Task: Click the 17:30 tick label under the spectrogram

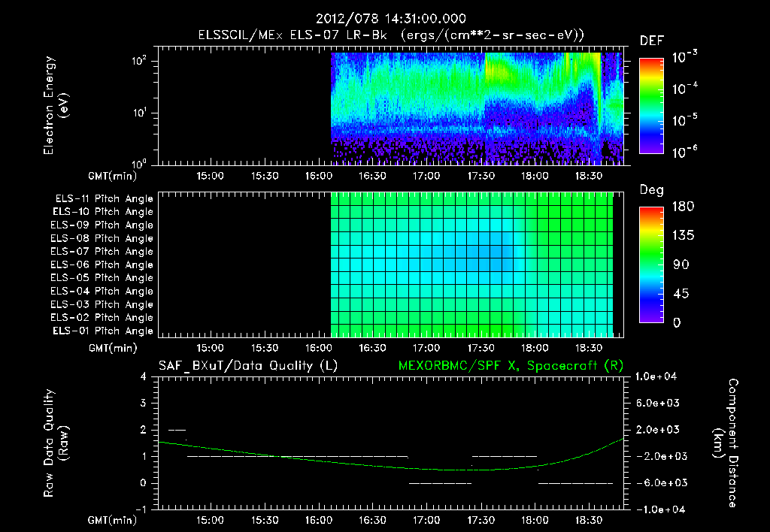Action: pyautogui.click(x=480, y=176)
